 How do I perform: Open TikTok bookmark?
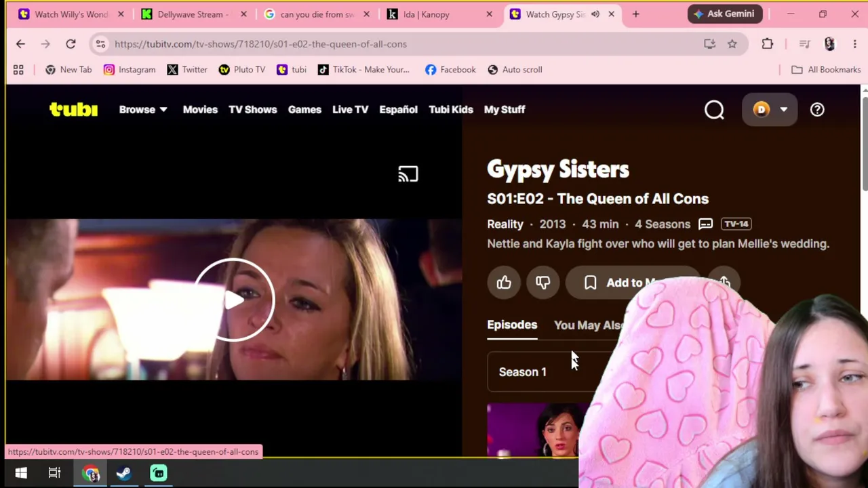point(363,70)
